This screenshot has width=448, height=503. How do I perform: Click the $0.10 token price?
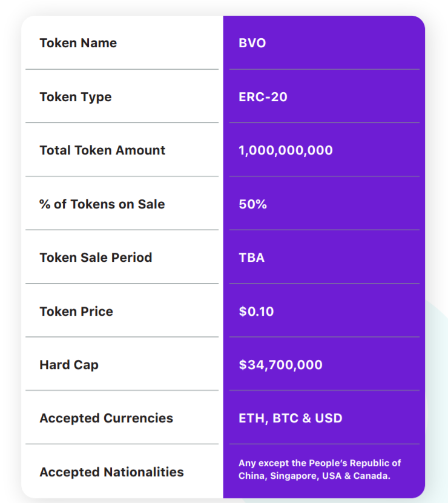tap(257, 311)
